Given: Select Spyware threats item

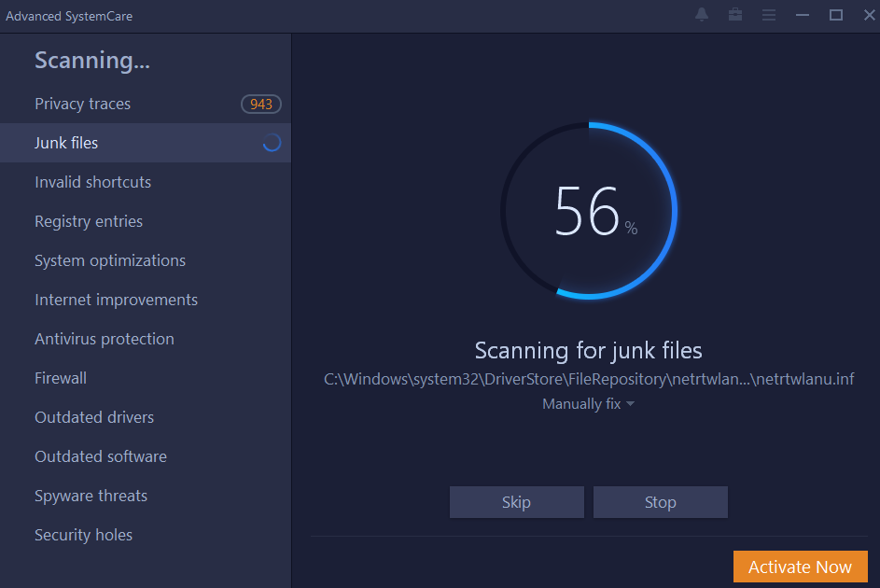Looking at the screenshot, I should point(146,497).
